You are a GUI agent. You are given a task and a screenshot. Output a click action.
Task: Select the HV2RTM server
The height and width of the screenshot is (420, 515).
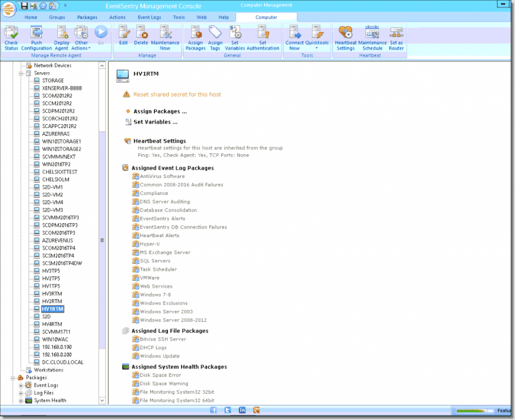52,301
